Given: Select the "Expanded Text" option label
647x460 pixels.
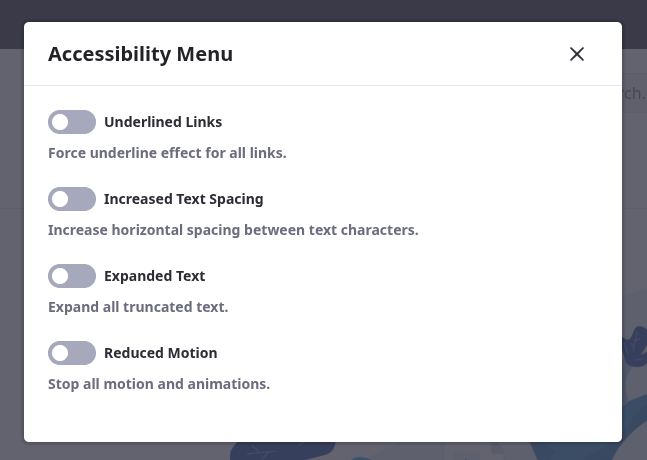Looking at the screenshot, I should (154, 276).
